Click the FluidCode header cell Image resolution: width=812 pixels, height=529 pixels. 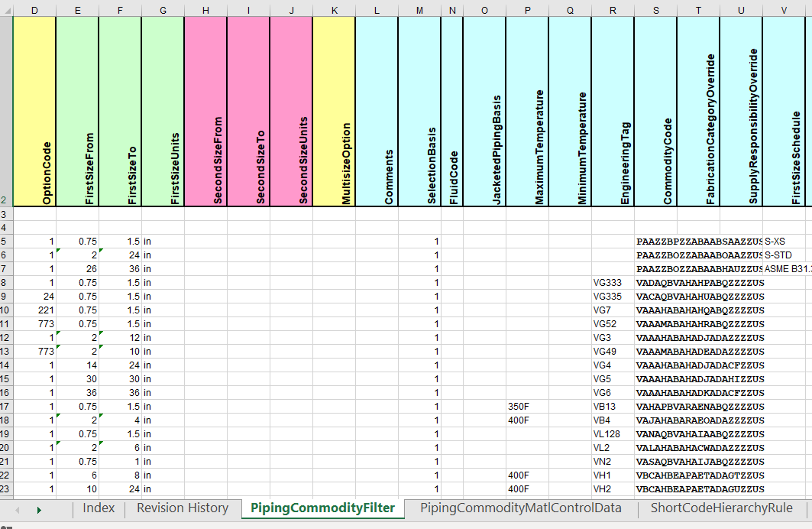click(452, 112)
